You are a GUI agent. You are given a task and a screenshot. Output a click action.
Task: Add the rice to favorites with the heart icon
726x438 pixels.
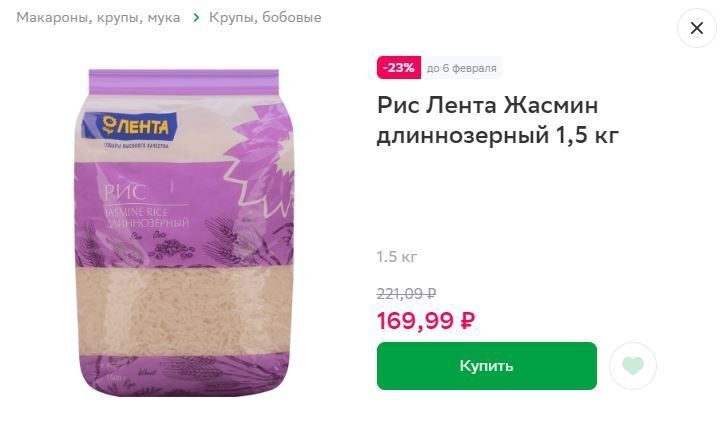pyautogui.click(x=632, y=366)
